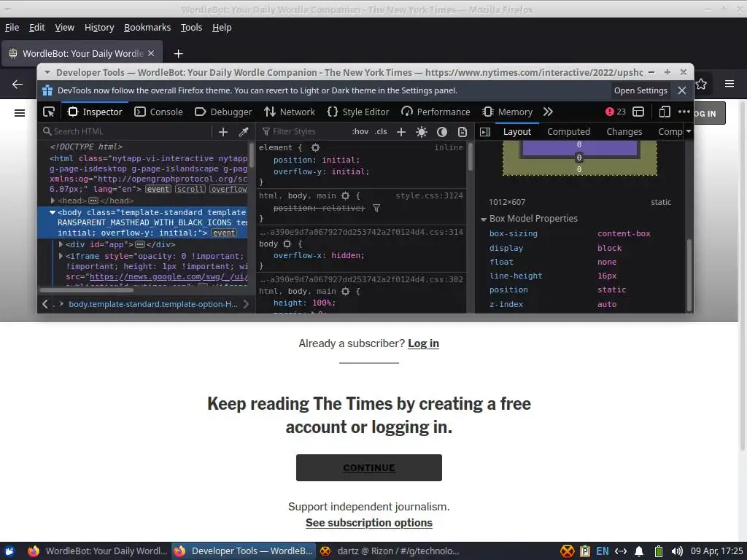Open the Tools menu
Screen dimensions: 747x560
191,28
